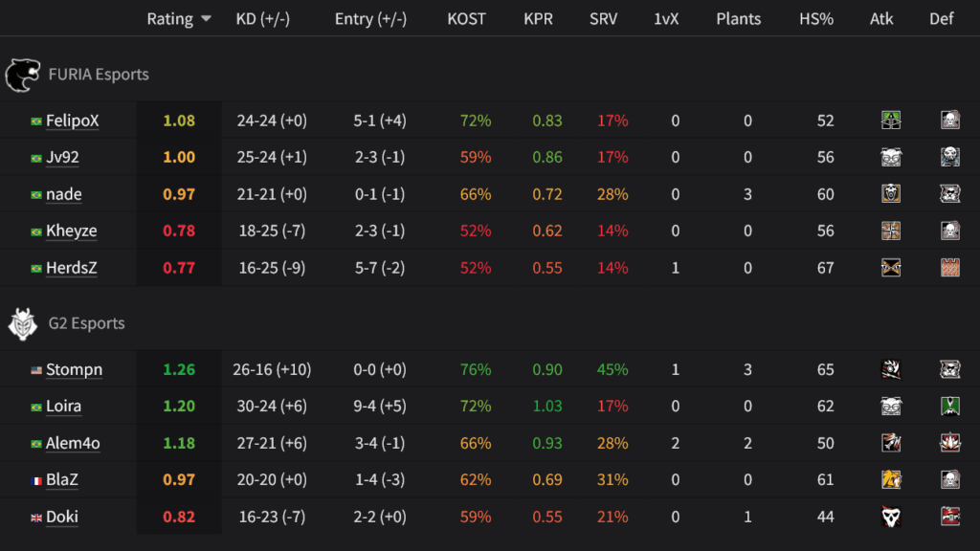Click the FURIA Esports panther logo

[24, 74]
